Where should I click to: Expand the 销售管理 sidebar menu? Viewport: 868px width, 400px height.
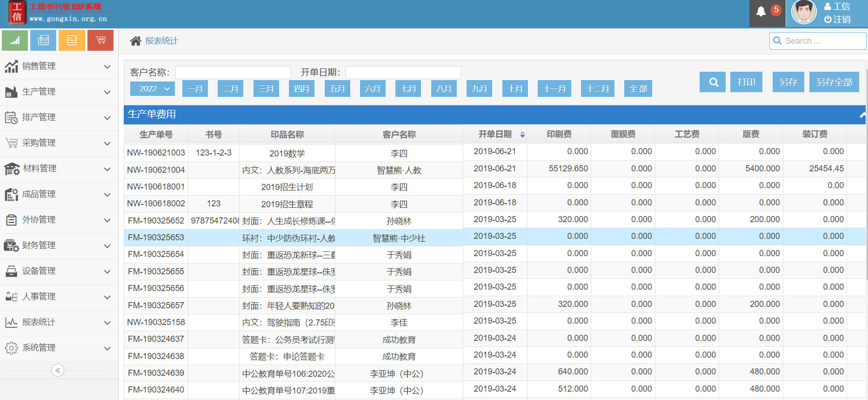pyautogui.click(x=58, y=67)
